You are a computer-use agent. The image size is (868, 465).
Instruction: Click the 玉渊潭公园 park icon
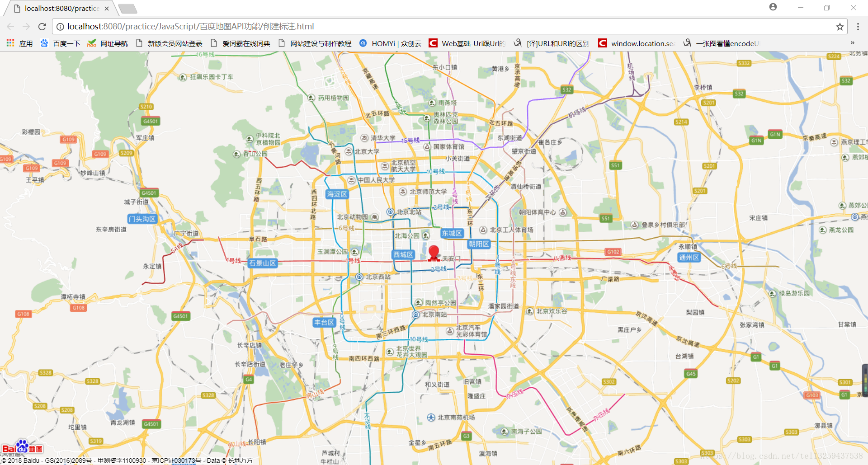click(355, 252)
